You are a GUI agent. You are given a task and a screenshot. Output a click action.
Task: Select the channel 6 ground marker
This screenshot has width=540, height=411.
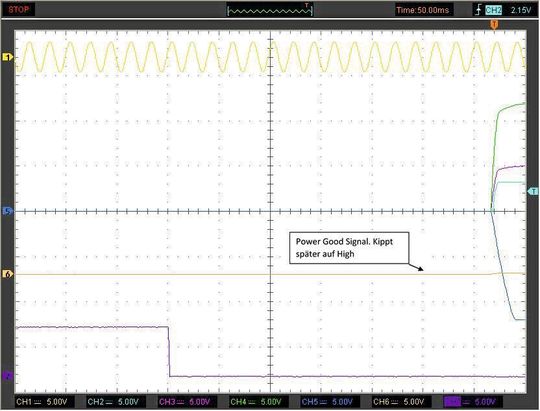7,274
